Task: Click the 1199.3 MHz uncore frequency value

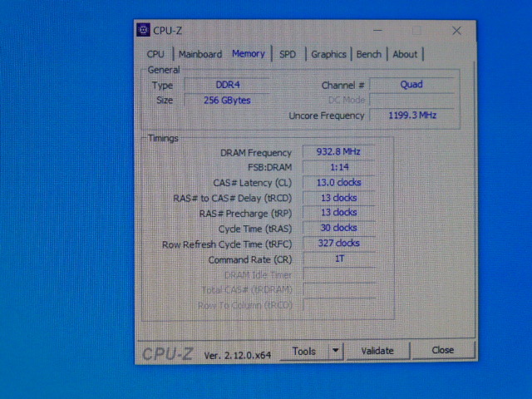Action: pyautogui.click(x=412, y=116)
